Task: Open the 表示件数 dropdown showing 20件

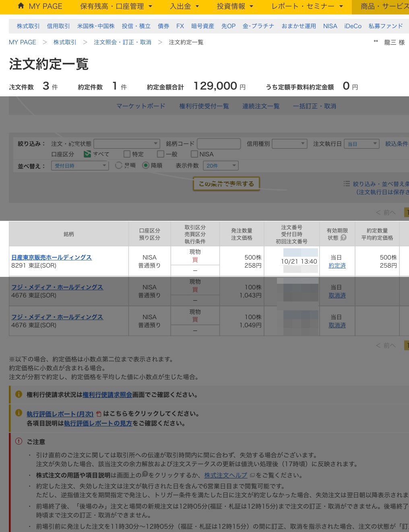Action: (x=221, y=166)
